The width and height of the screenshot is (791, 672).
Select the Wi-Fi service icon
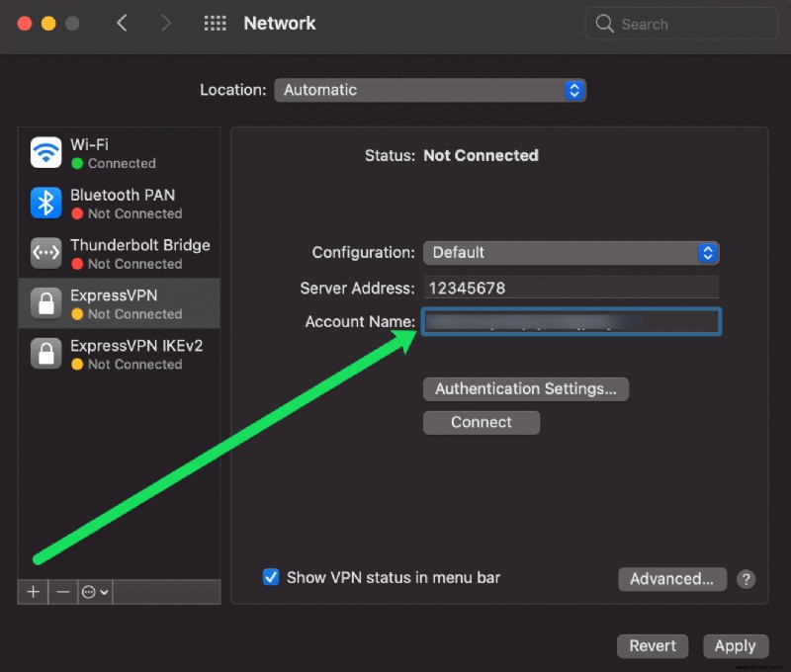[45, 152]
